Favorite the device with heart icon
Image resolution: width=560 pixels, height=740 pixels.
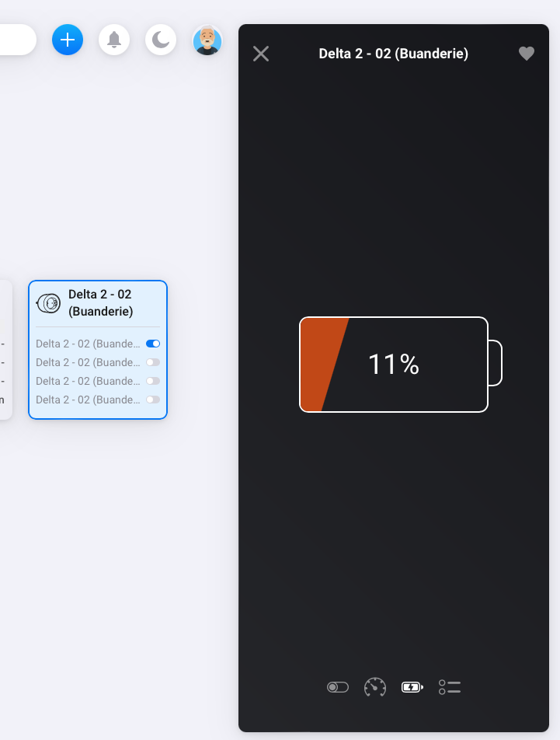point(527,54)
